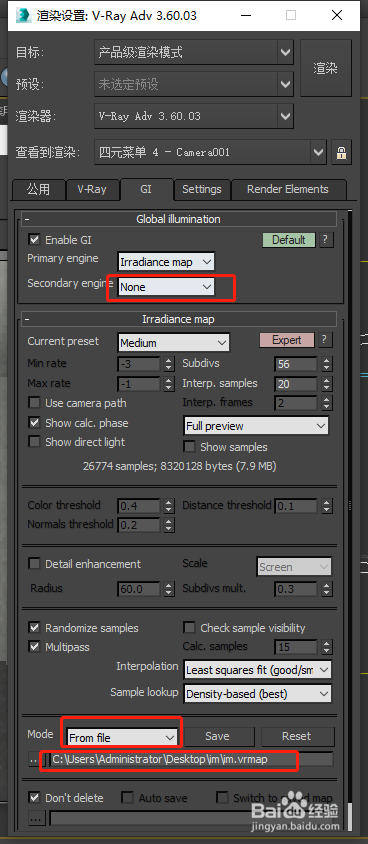The image size is (368, 844).
Task: Open the Full preview dropdown
Action: [x=256, y=426]
